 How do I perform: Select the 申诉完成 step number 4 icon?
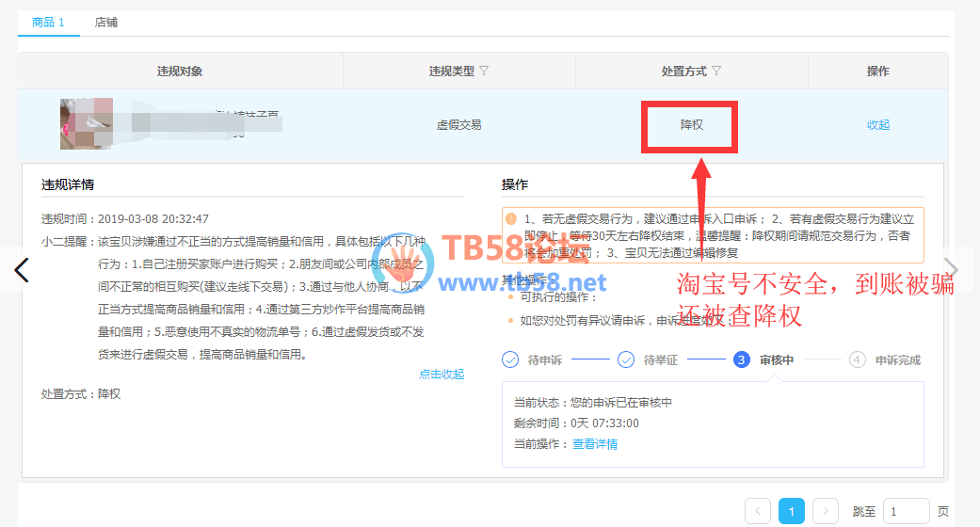coord(857,359)
